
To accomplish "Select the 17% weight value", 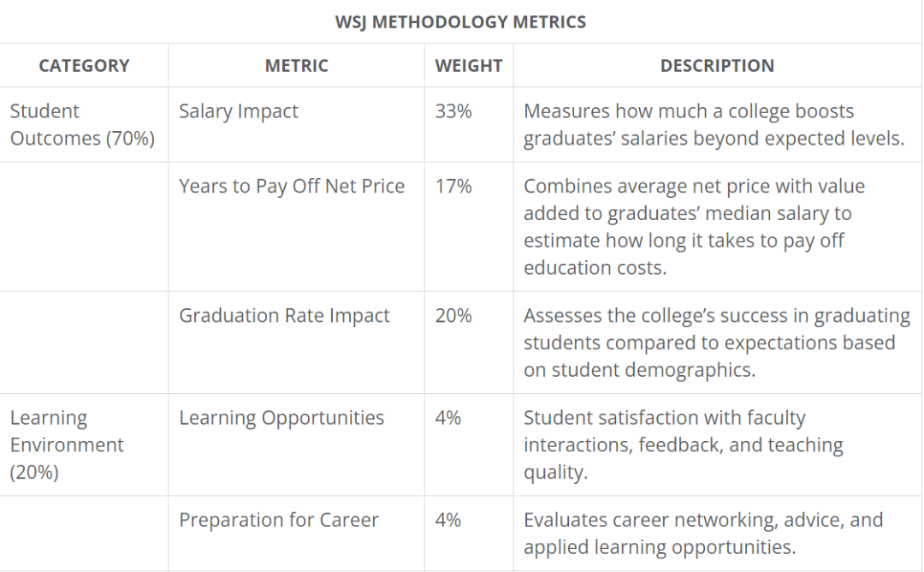I will (x=453, y=187).
